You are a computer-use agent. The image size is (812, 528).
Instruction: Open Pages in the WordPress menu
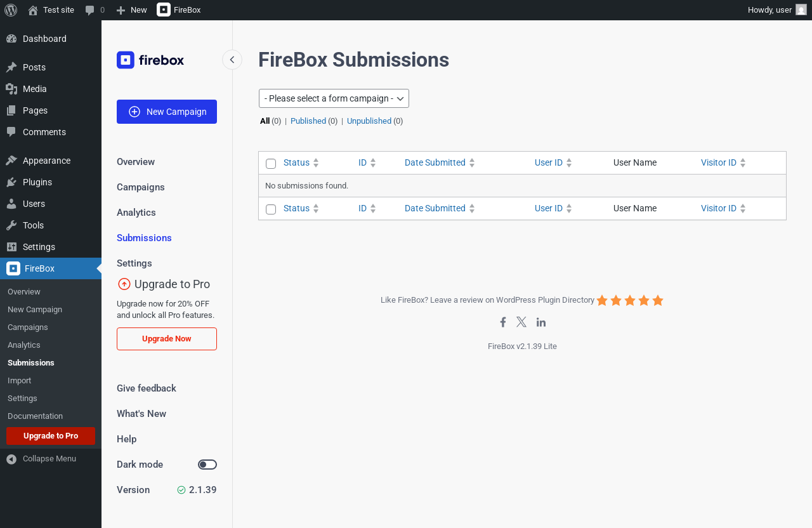tap(51, 110)
